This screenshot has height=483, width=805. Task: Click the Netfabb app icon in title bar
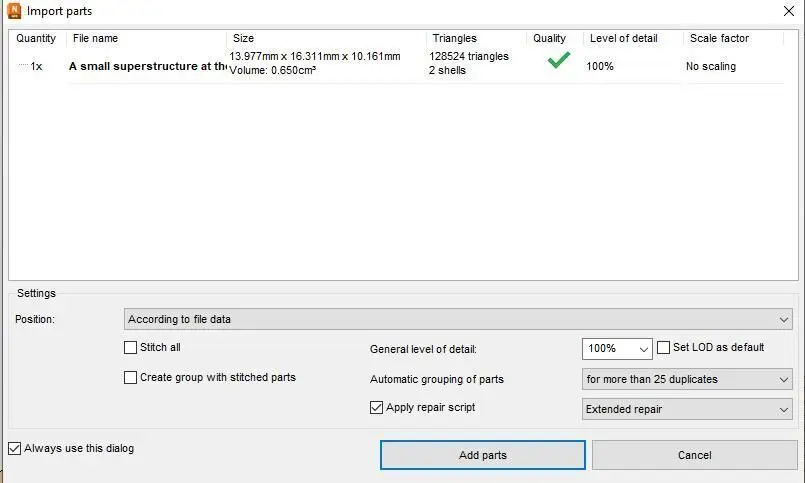(x=14, y=12)
